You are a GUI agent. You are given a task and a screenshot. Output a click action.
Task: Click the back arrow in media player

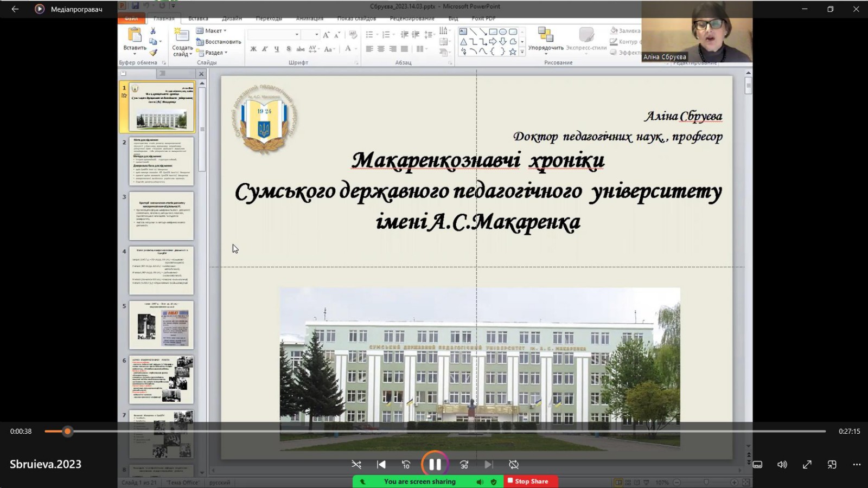15,9
